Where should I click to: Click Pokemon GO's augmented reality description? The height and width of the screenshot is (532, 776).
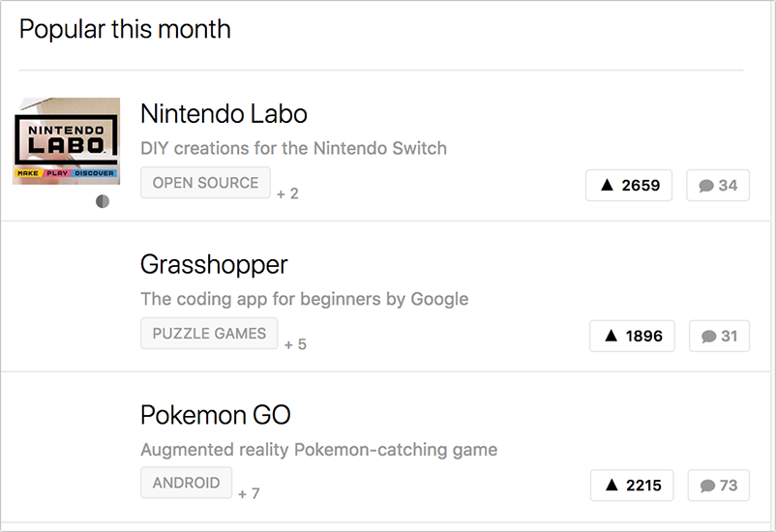coord(318,450)
